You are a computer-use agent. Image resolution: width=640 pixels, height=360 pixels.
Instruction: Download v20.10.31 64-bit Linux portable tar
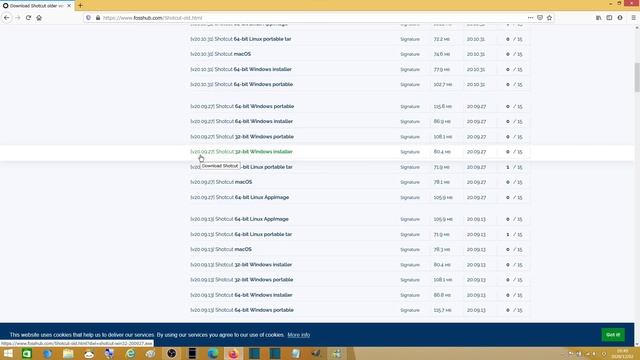[x=240, y=39]
